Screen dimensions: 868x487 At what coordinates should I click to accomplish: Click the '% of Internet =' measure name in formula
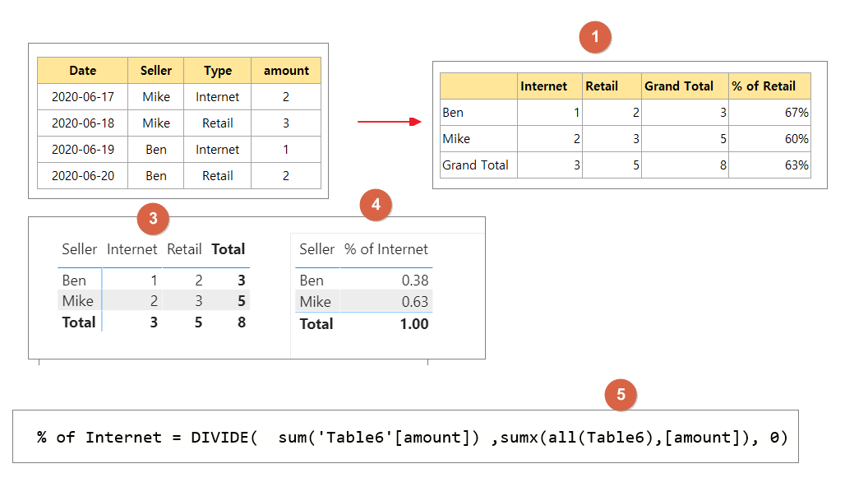pos(108,438)
